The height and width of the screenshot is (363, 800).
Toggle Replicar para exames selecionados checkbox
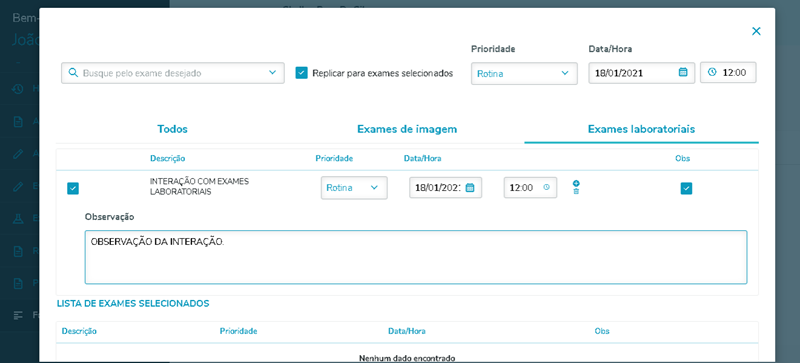coord(302,73)
